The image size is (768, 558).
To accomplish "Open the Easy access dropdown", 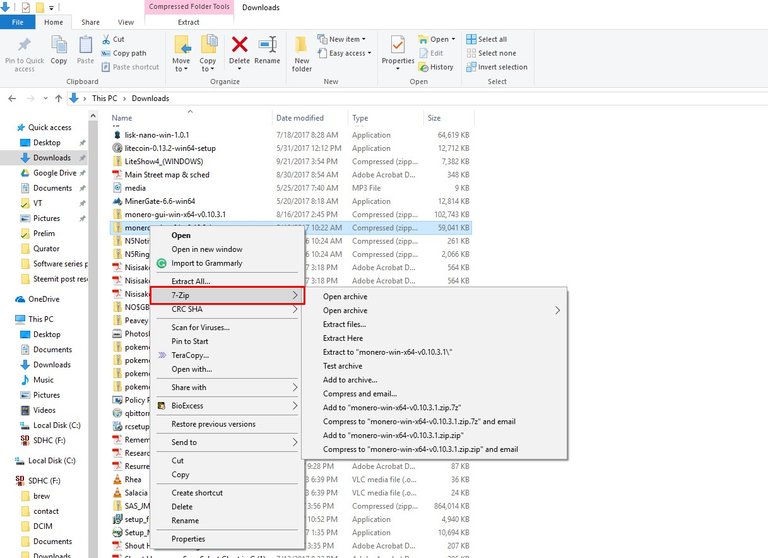I will click(x=350, y=53).
